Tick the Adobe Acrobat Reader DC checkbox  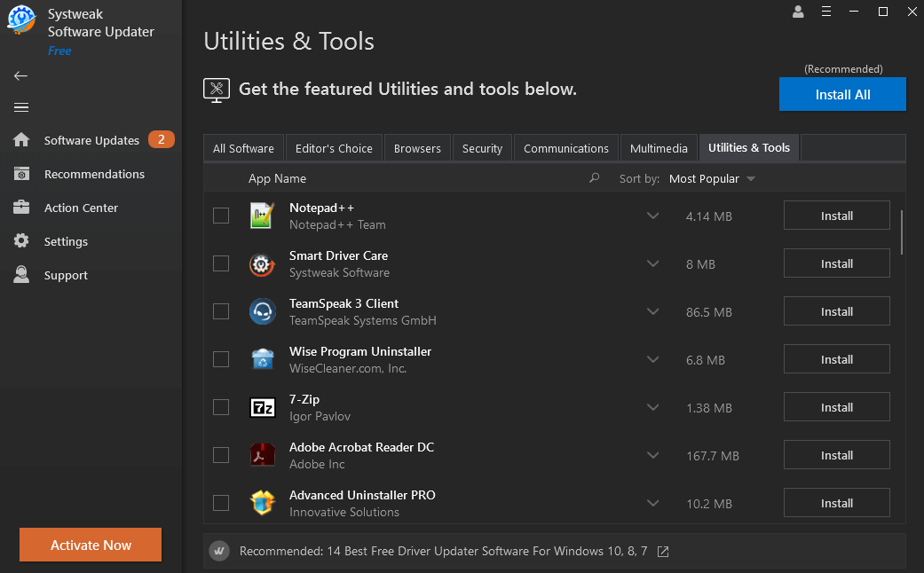click(x=221, y=455)
